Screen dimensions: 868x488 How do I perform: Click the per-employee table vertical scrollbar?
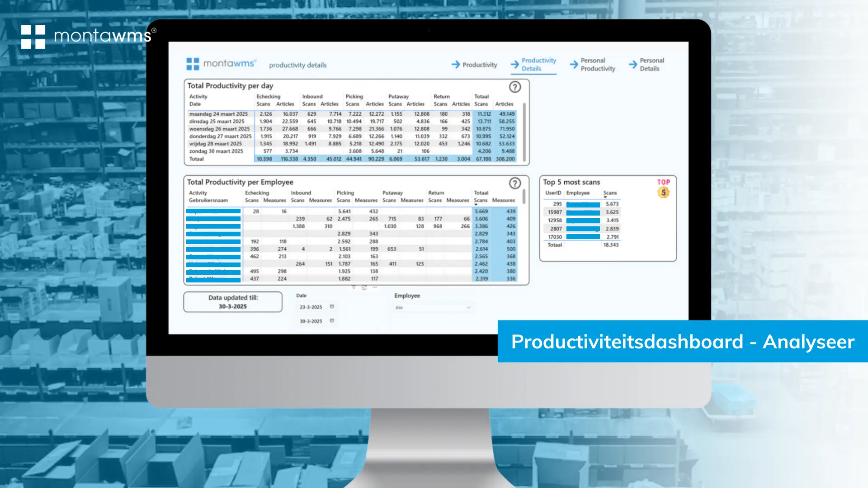pyautogui.click(x=524, y=197)
